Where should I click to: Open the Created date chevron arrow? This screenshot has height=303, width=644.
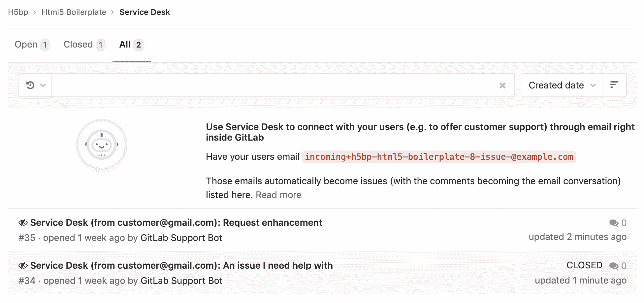(x=593, y=85)
